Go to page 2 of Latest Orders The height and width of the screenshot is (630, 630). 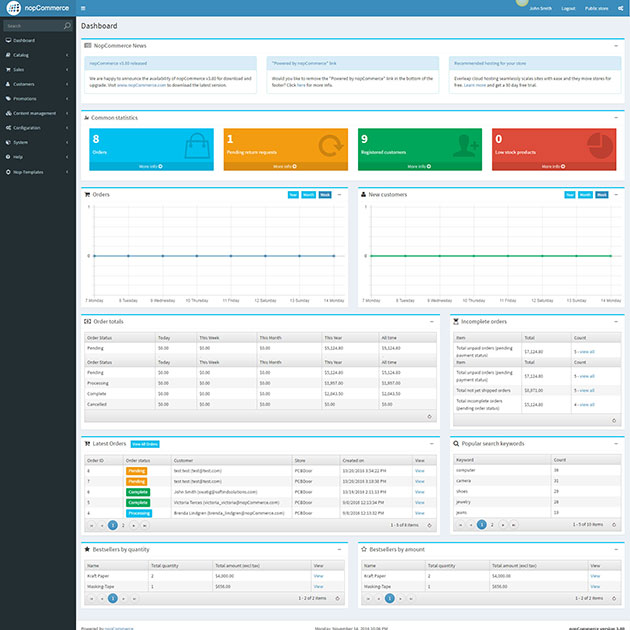pyautogui.click(x=123, y=525)
